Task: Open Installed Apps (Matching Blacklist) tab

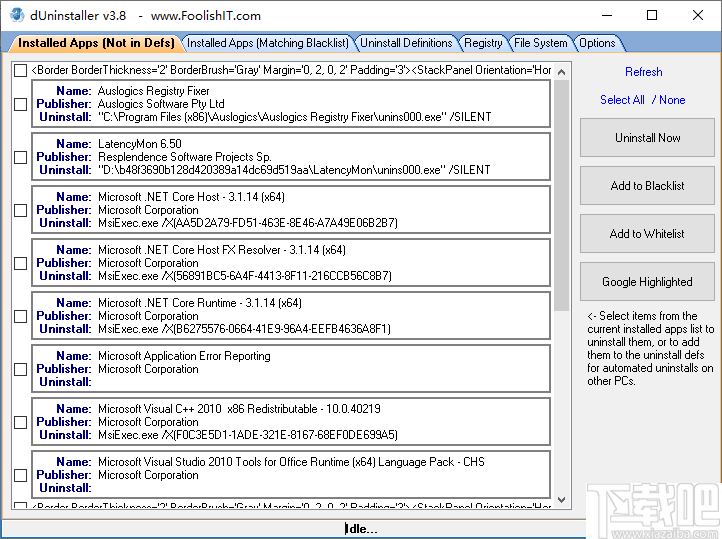Action: tap(268, 43)
